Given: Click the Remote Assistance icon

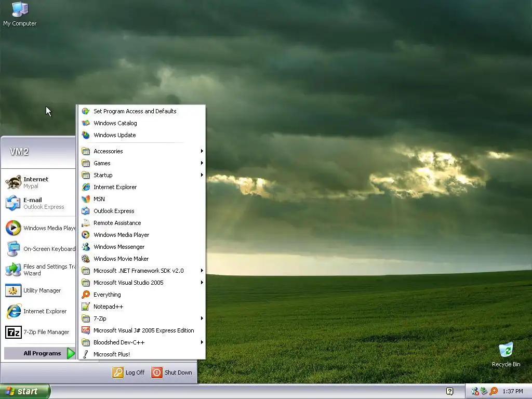Looking at the screenshot, I should 86,223.
